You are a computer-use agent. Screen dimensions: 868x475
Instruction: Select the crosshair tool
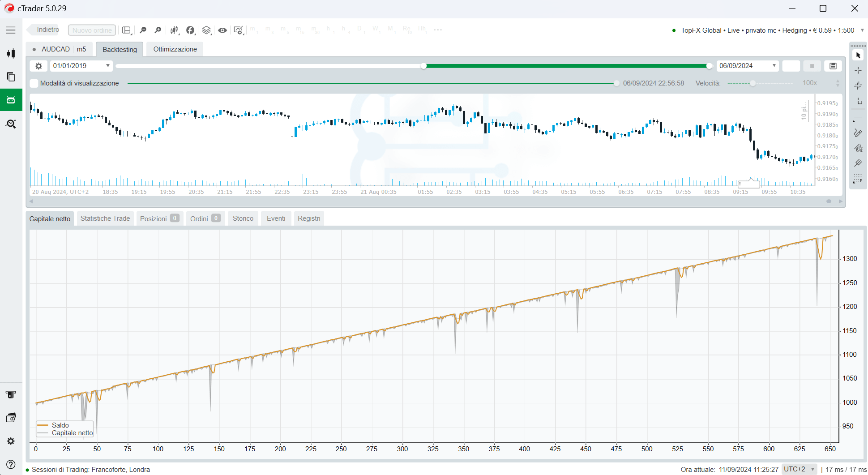pos(858,70)
